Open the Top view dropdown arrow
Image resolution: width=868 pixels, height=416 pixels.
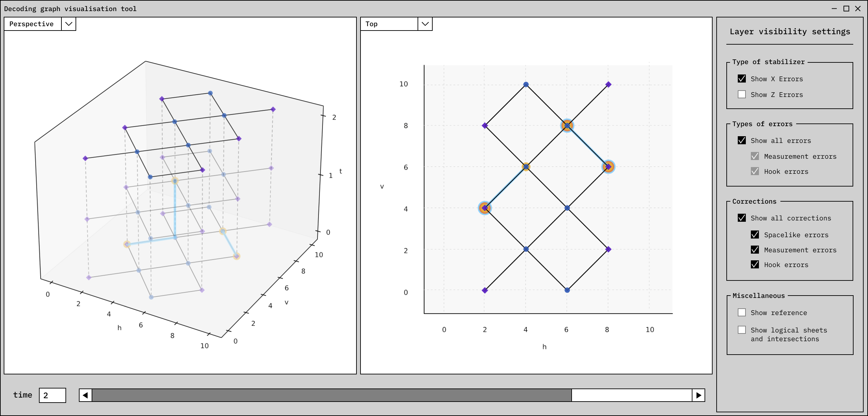point(425,24)
